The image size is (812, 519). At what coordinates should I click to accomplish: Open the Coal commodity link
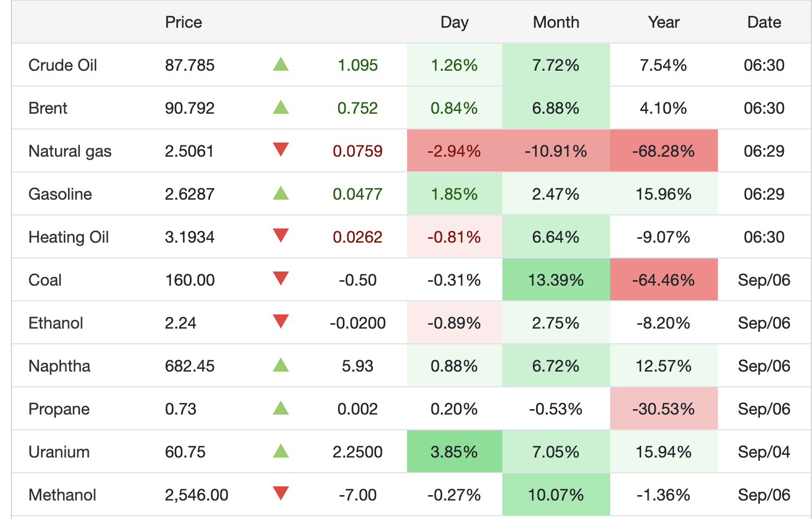click(x=45, y=280)
